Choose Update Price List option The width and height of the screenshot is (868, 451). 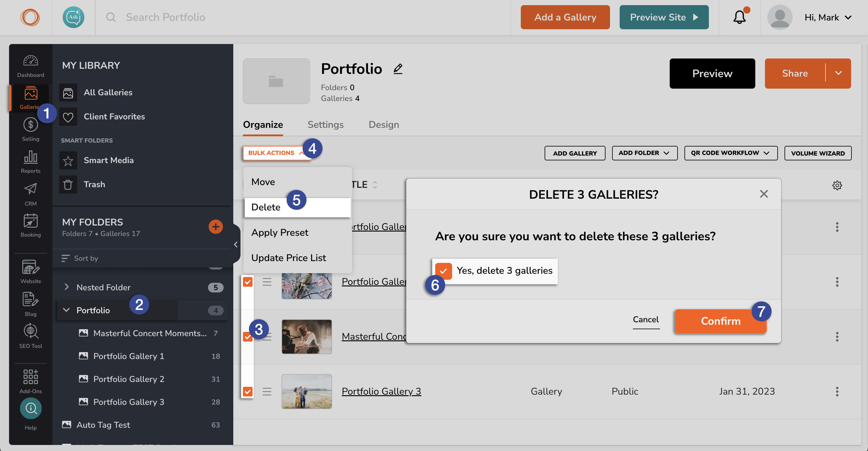[297, 258]
